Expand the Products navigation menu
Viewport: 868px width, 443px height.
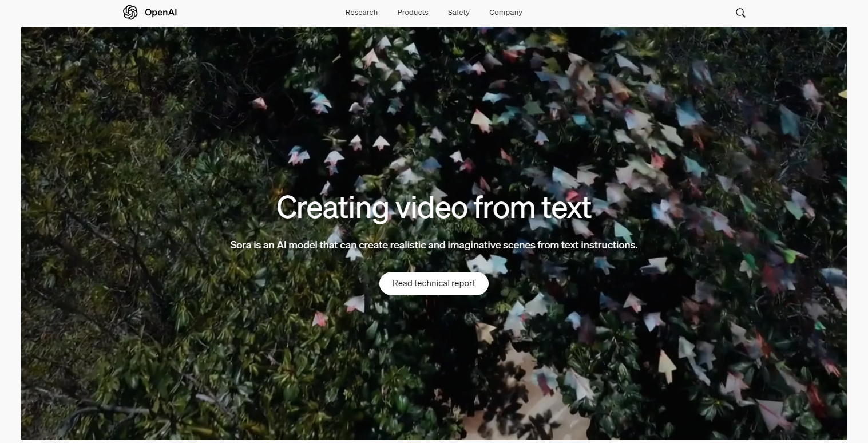413,13
